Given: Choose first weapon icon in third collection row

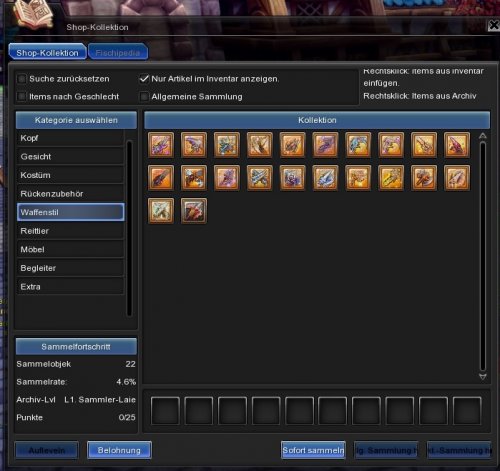Looking at the screenshot, I should point(161,211).
